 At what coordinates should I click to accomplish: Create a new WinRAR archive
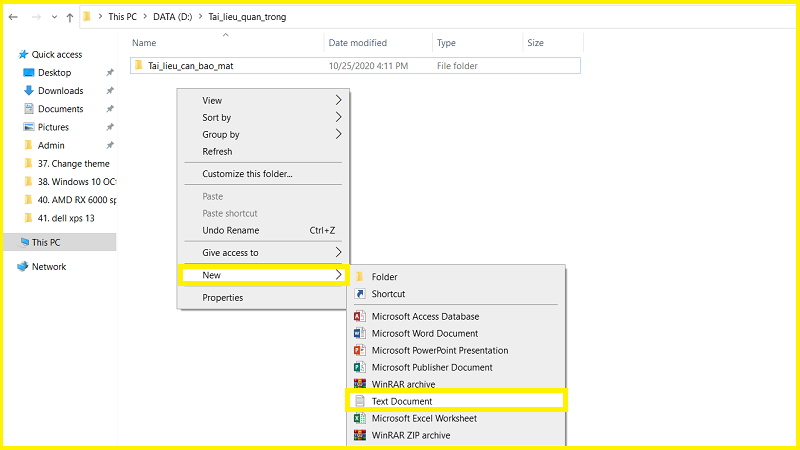pos(457,384)
